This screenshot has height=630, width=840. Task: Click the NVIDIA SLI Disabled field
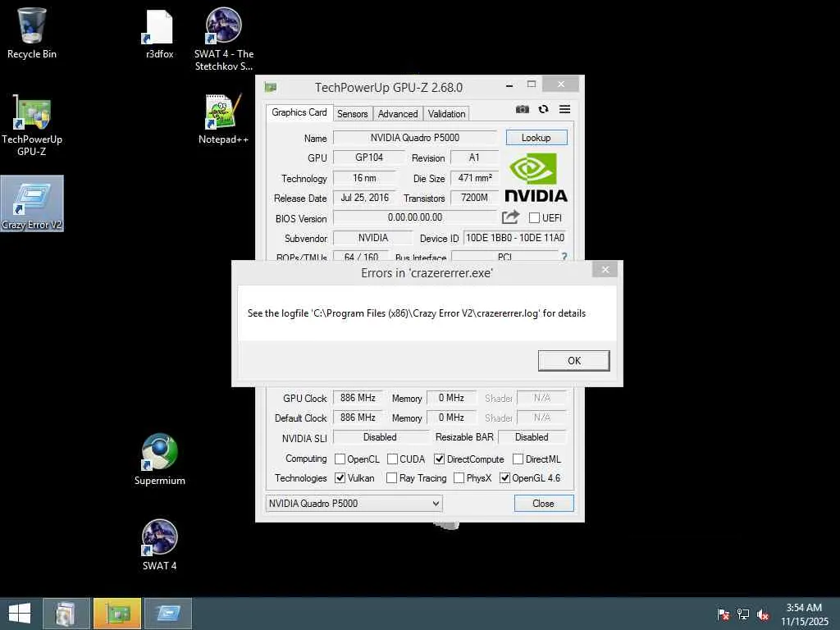(x=381, y=437)
